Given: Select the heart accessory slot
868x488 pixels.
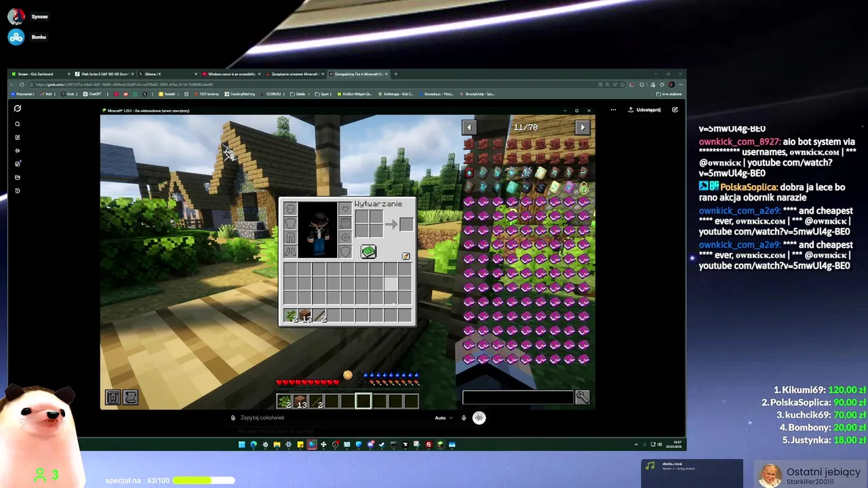Looking at the screenshot, I should coord(345,209).
